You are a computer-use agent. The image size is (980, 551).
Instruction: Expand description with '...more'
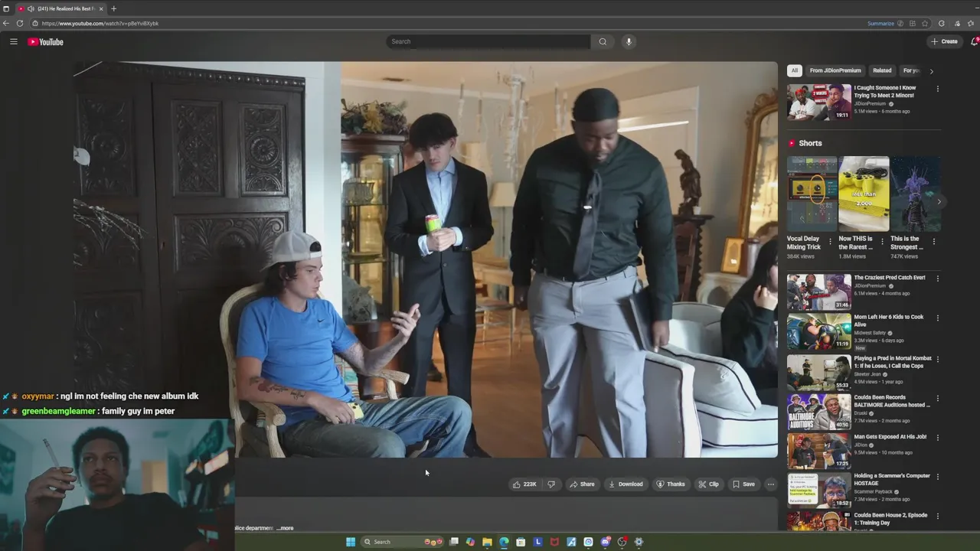tap(285, 528)
